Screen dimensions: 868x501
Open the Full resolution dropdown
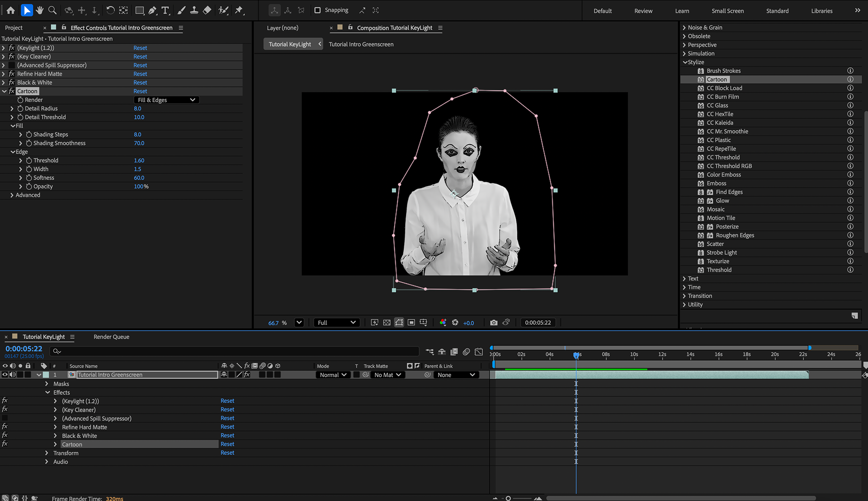pyautogui.click(x=336, y=323)
